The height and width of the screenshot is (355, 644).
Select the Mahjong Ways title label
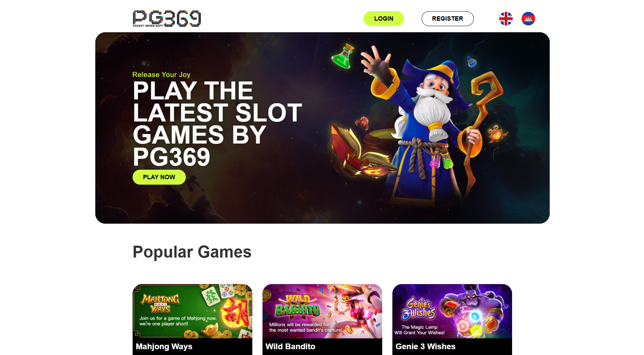click(164, 347)
